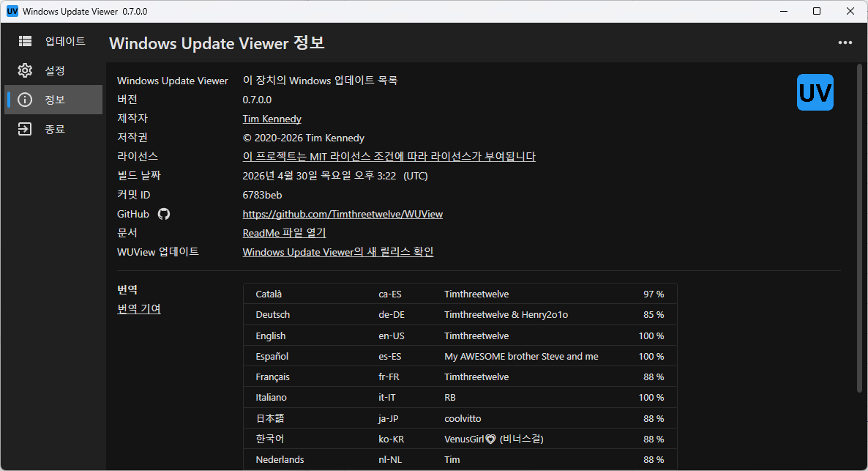Image resolution: width=868 pixels, height=471 pixels.
Task: Select the Català translation row
Action: coord(460,294)
